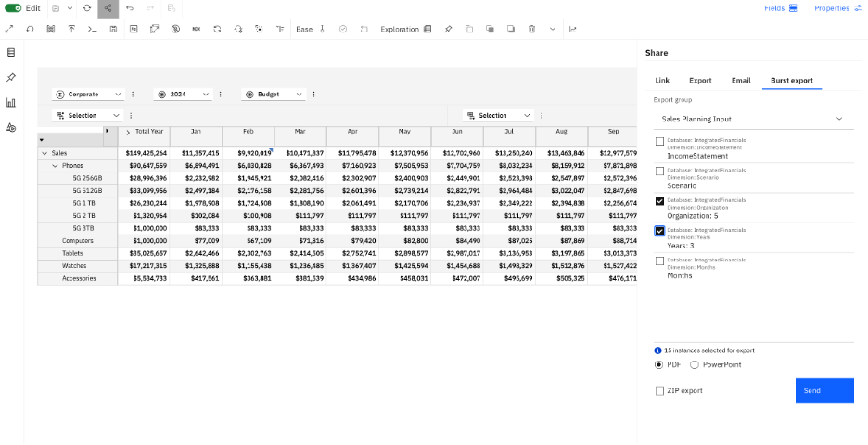The width and height of the screenshot is (868, 445).
Task: Click the Send button
Action: [824, 390]
